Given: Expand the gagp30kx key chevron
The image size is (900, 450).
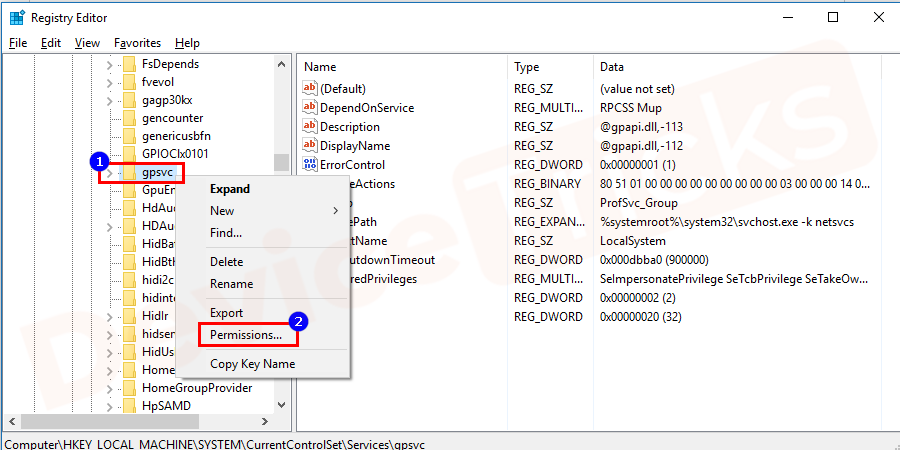Looking at the screenshot, I should [x=110, y=100].
